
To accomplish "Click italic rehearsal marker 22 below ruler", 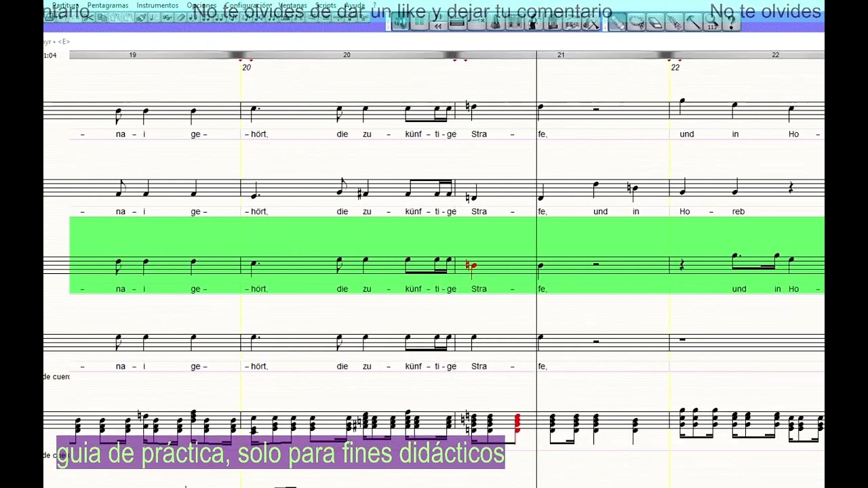I will tap(675, 67).
